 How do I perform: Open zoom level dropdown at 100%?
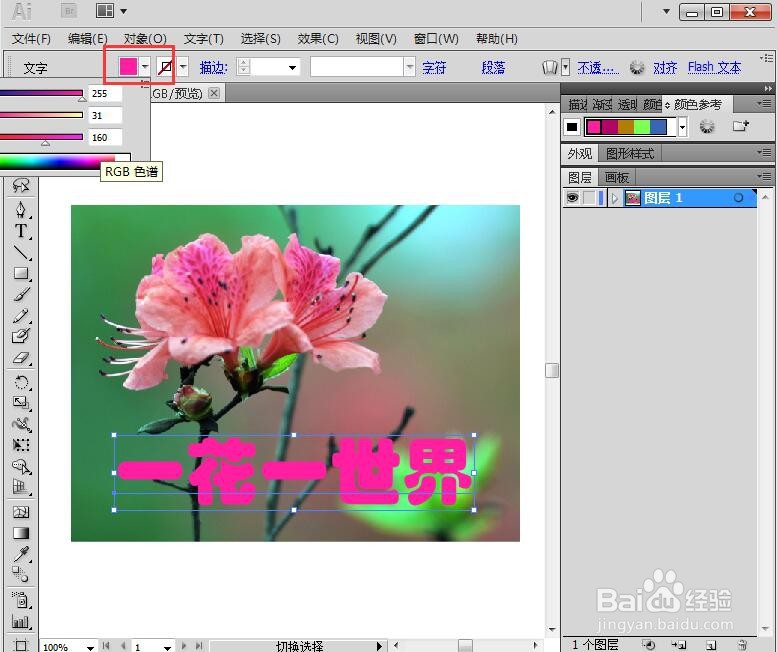pos(90,647)
